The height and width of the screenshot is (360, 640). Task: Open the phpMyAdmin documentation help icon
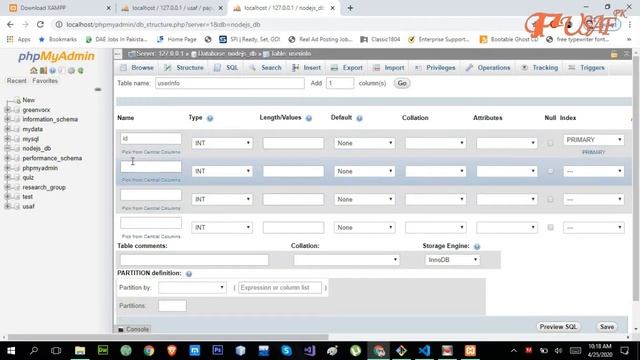(x=53, y=71)
